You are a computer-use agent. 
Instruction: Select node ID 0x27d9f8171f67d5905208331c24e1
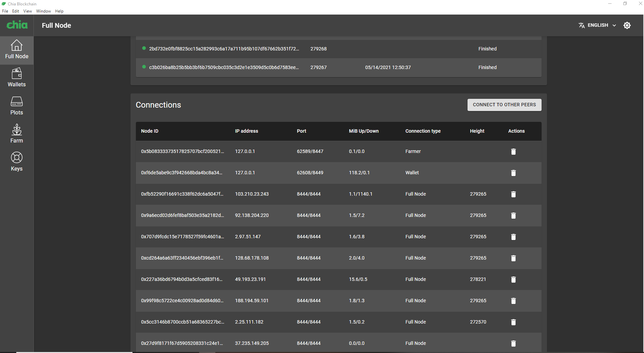pos(182,343)
